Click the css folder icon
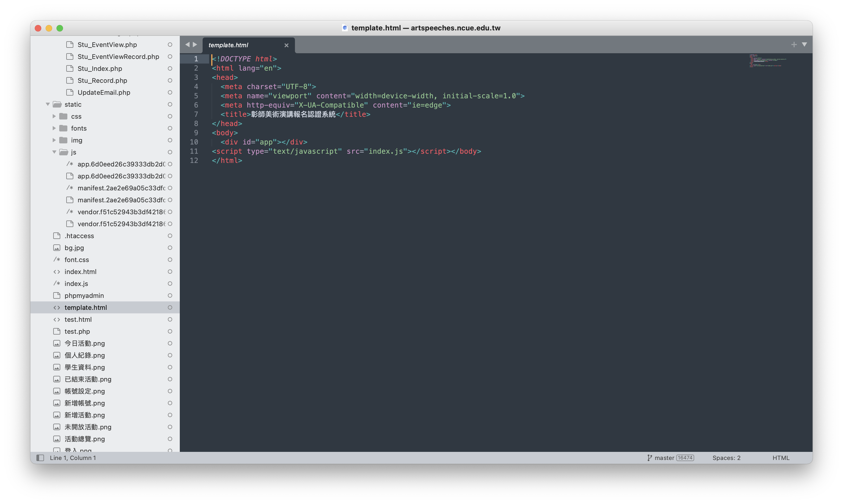The height and width of the screenshot is (504, 843). coord(63,116)
